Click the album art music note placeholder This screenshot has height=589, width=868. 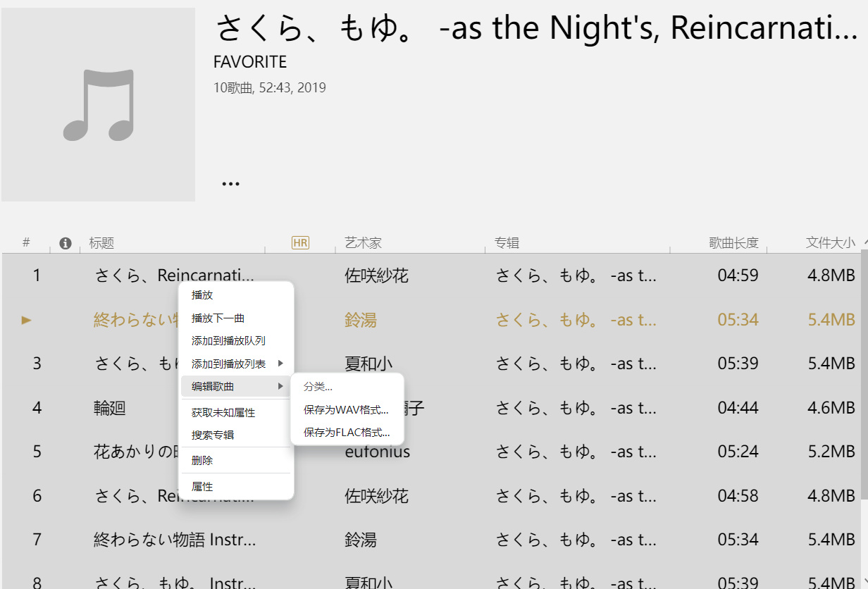click(99, 104)
